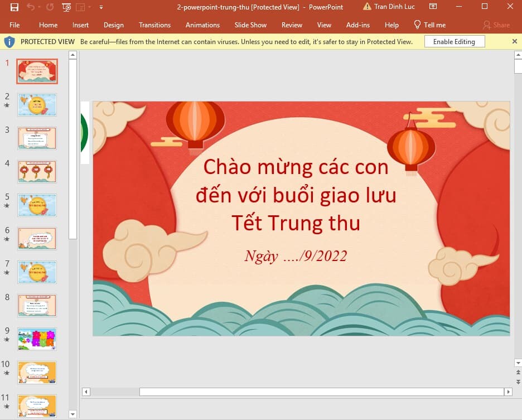Redo an action using the toolbar icon
The width and height of the screenshot is (522, 420).
(x=50, y=7)
